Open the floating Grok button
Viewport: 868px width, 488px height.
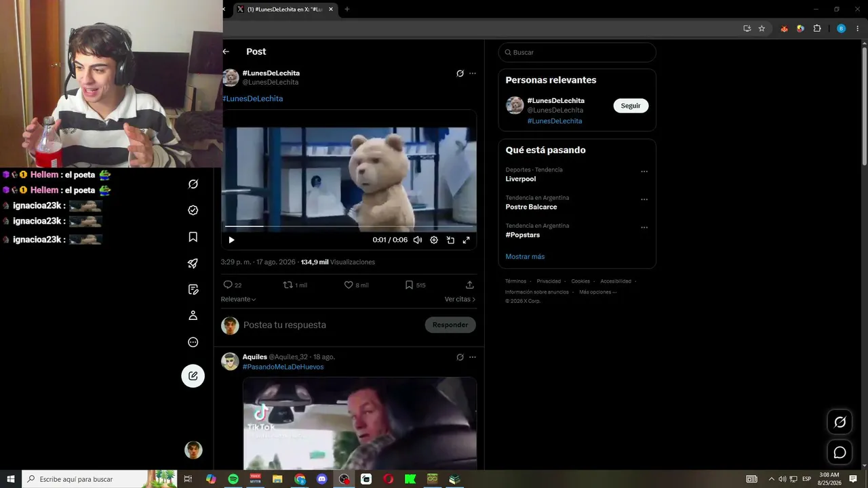[x=840, y=422]
